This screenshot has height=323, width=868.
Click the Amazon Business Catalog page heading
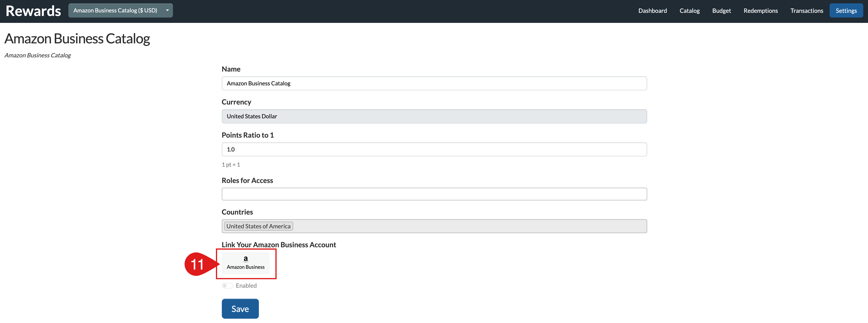77,38
